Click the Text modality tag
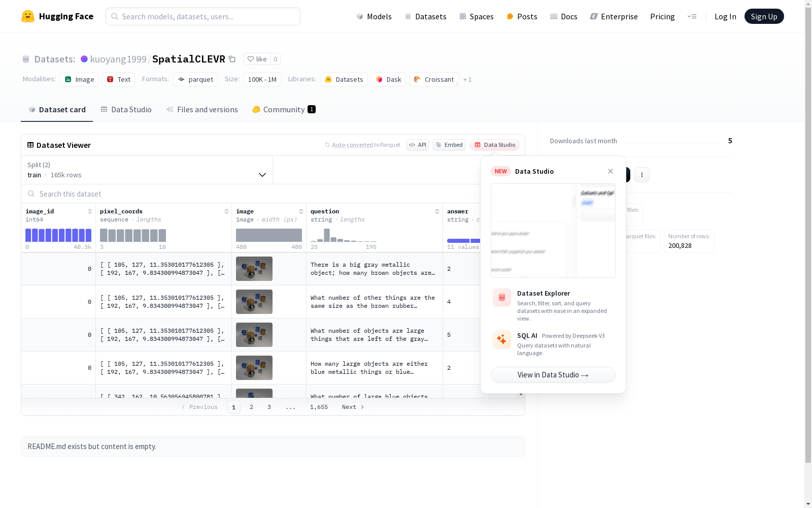The height and width of the screenshot is (508, 812). pyautogui.click(x=119, y=79)
